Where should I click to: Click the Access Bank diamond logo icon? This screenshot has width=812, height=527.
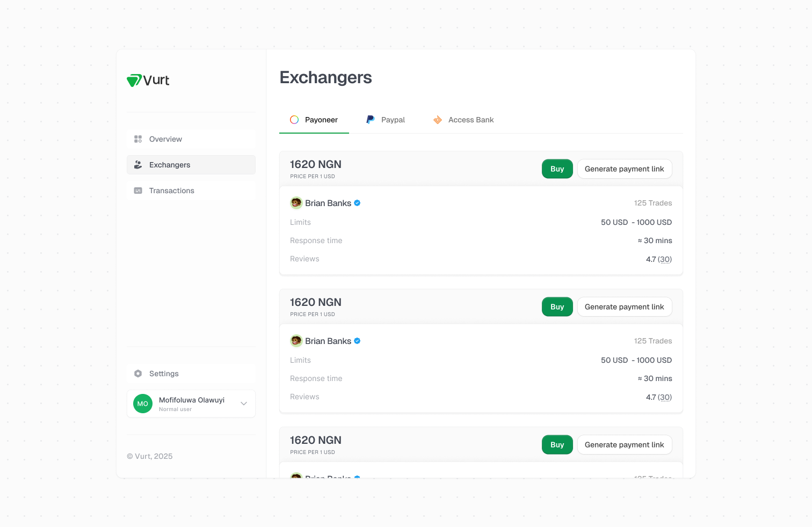438,120
